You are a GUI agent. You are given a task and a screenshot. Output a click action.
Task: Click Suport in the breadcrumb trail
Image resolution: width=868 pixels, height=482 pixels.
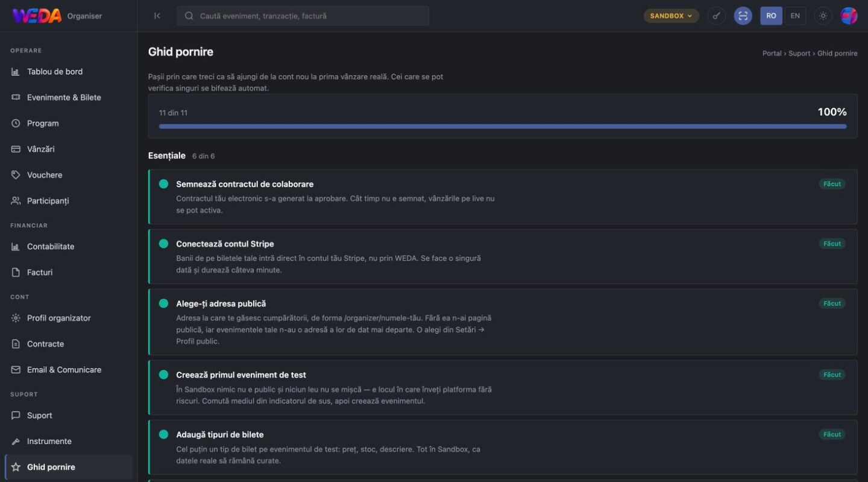799,53
